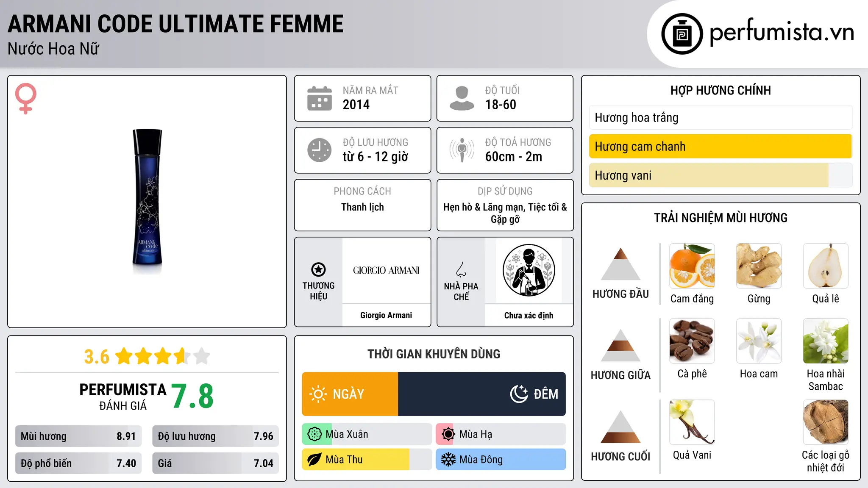Viewport: 868px width, 488px height.
Task: Click the longevity value từ 6 - 12 giờ
Action: tap(376, 157)
